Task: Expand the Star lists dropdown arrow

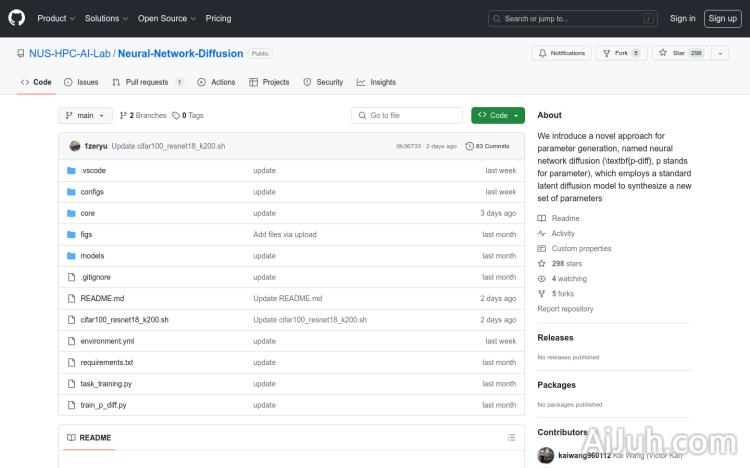Action: click(x=720, y=53)
